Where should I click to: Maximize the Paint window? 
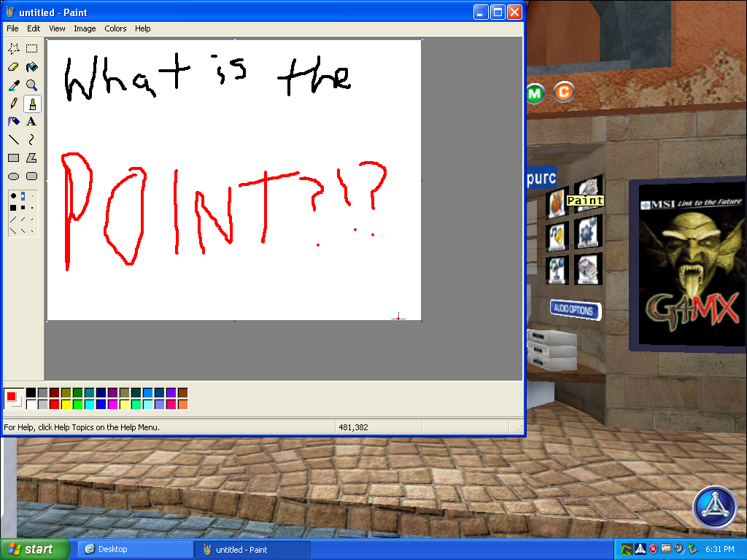click(x=498, y=12)
